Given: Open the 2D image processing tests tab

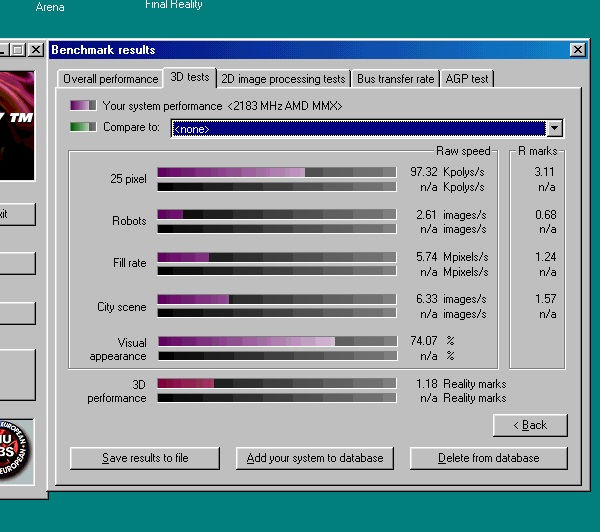Looking at the screenshot, I should click(x=283, y=79).
